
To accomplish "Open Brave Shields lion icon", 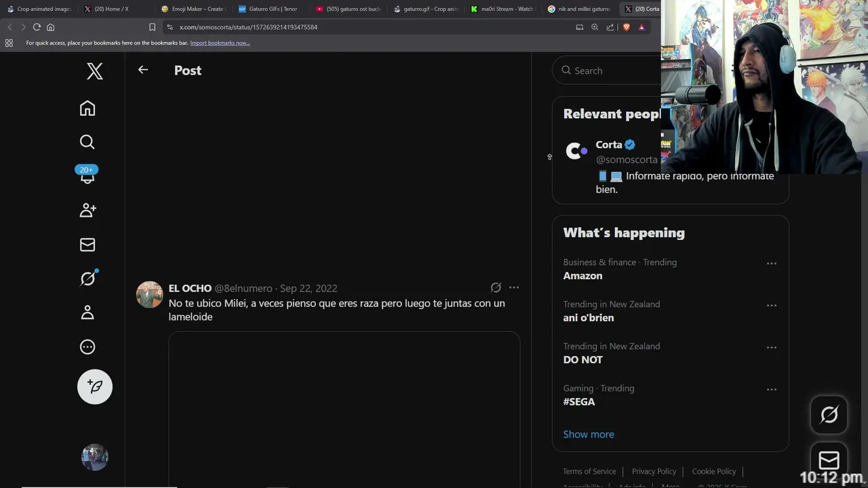I will [626, 27].
